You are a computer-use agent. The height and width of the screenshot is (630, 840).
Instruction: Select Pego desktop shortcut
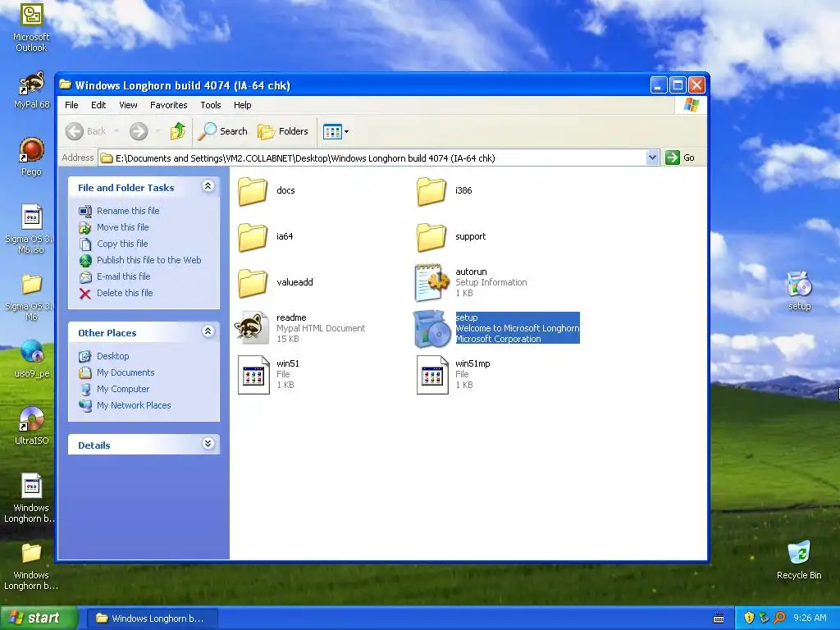(31, 157)
